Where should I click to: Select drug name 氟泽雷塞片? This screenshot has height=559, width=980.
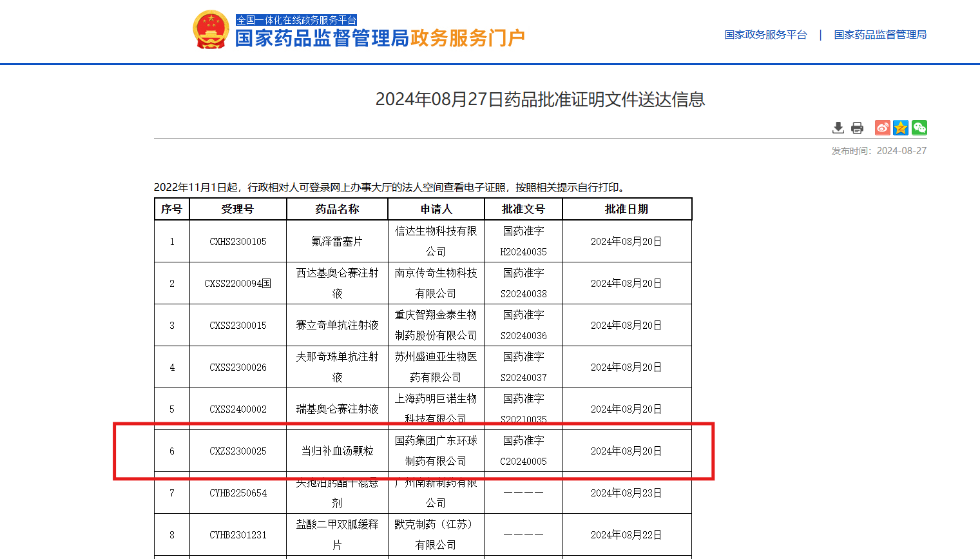(x=337, y=242)
